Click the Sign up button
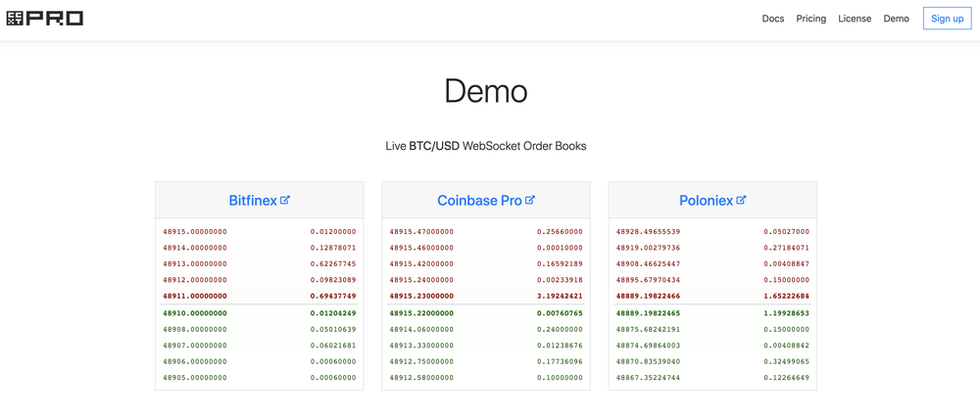The height and width of the screenshot is (419, 980). (948, 19)
